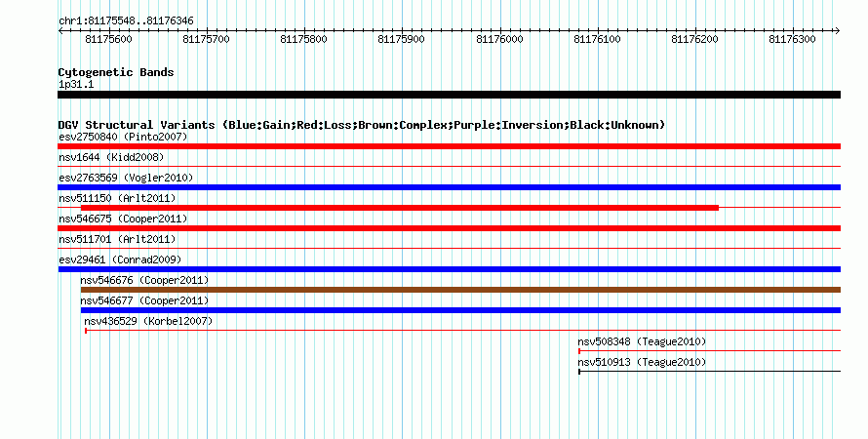Click the 81175600 ruler tick label
The image size is (868, 439).
[x=109, y=39]
